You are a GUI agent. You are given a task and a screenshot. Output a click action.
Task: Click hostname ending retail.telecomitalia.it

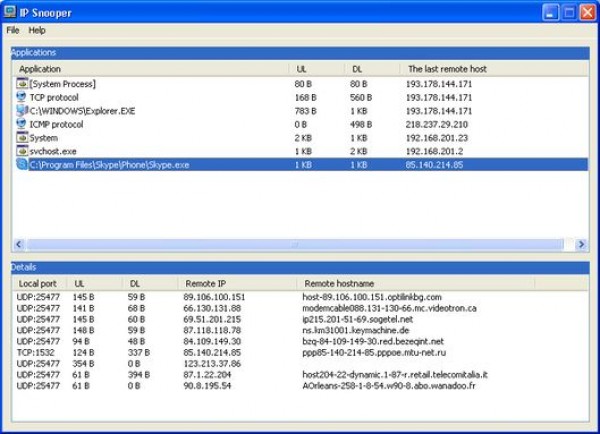[395, 375]
